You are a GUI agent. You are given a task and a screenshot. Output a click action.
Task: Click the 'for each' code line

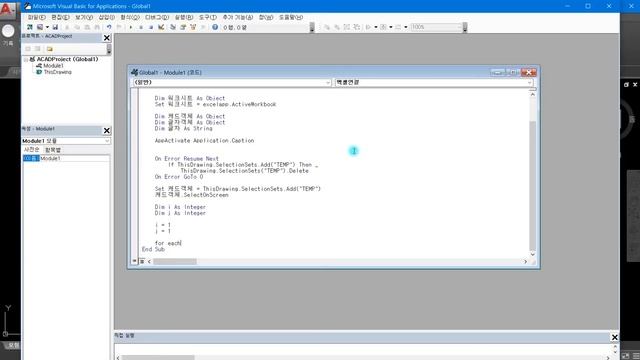pos(167,243)
